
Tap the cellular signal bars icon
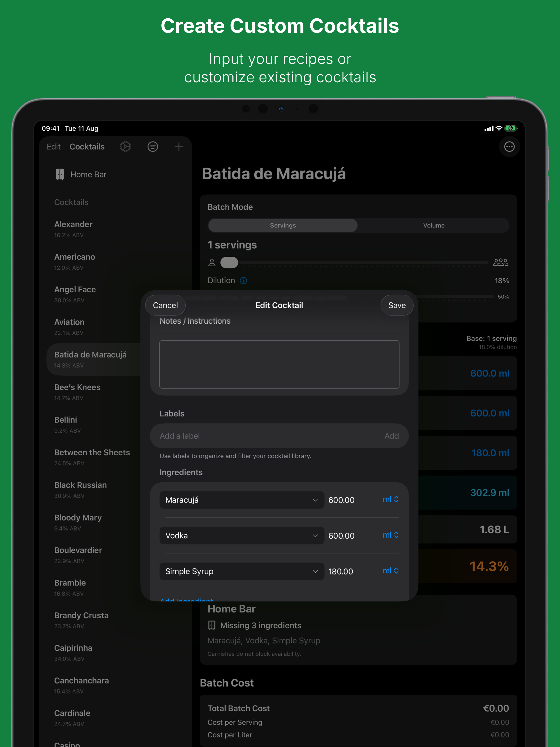pyautogui.click(x=489, y=129)
